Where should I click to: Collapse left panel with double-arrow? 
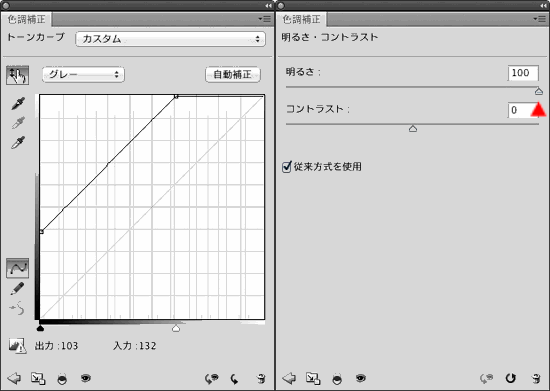pos(269,6)
